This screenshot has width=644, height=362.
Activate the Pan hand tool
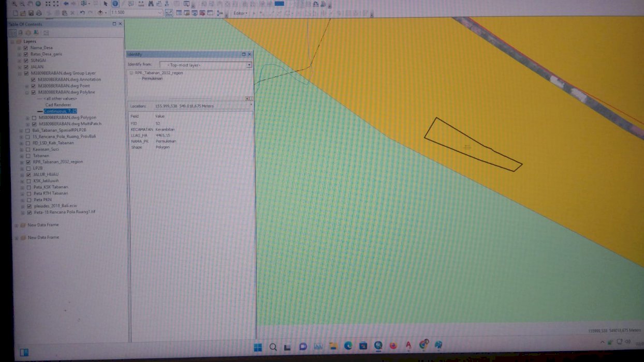pos(30,4)
